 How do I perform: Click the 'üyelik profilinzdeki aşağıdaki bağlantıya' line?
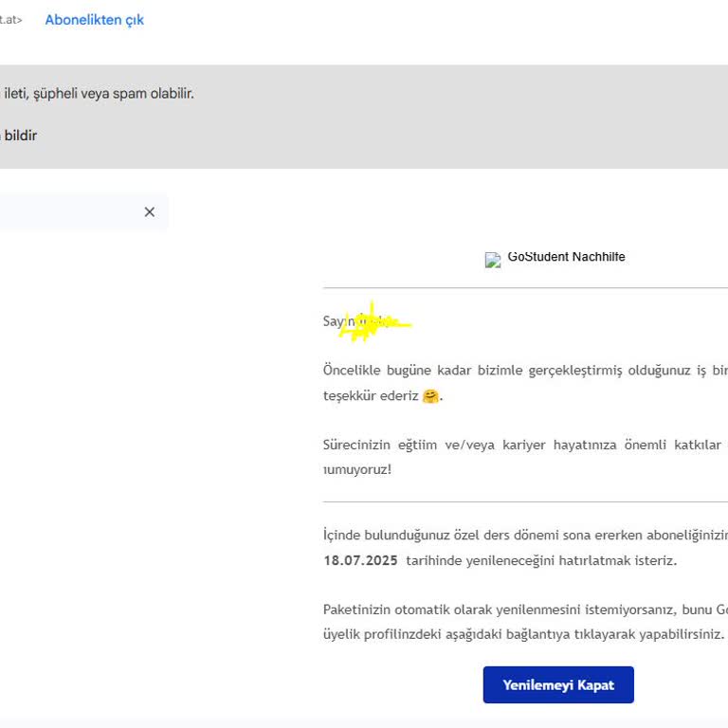[523, 634]
